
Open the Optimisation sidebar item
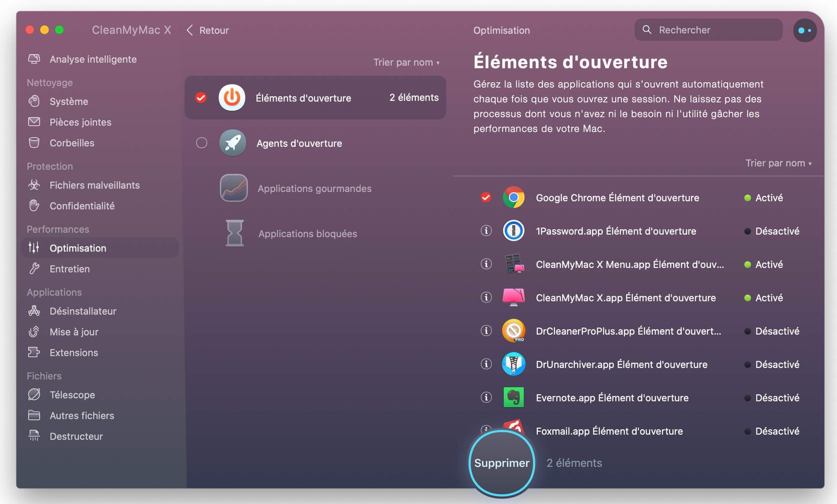[x=100, y=248]
